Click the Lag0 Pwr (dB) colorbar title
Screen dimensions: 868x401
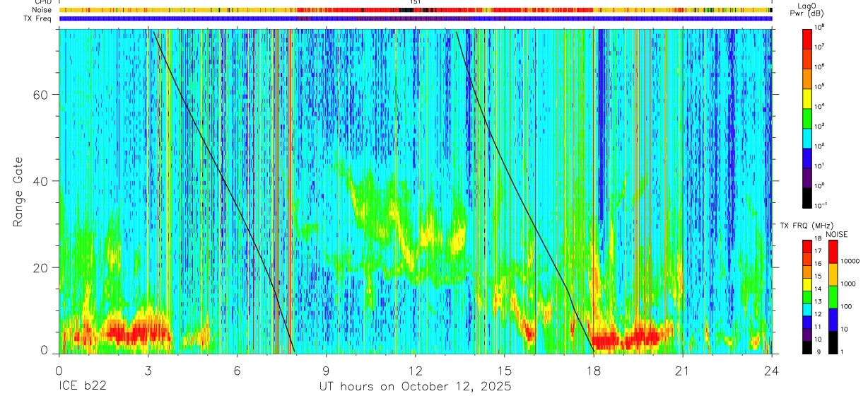[807, 10]
